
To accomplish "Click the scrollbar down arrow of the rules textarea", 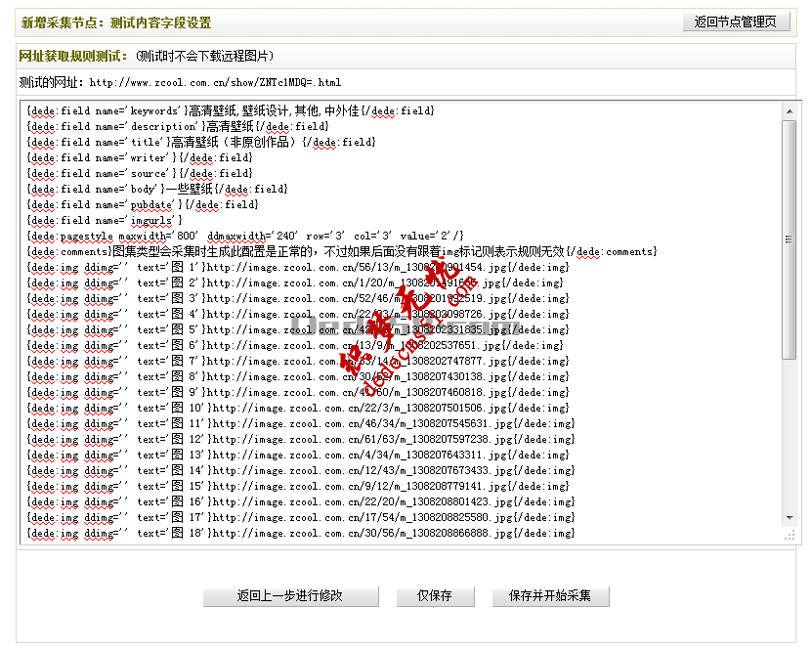I will click(x=790, y=518).
